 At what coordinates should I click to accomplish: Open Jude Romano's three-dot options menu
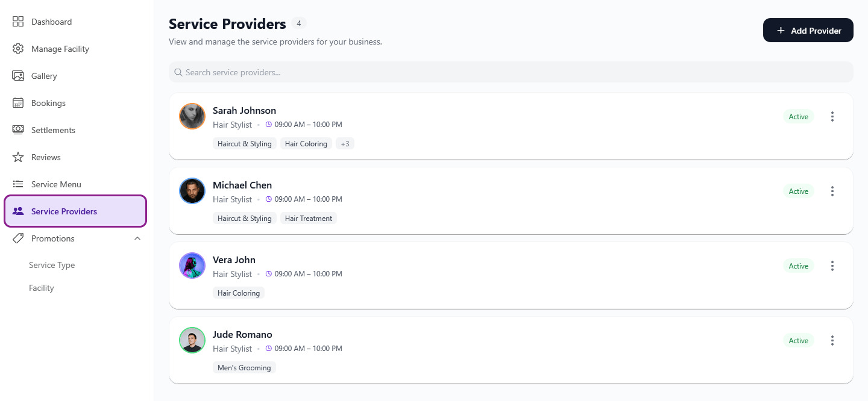point(832,341)
